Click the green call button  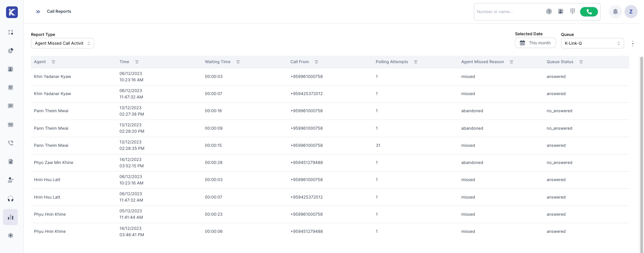(x=589, y=12)
